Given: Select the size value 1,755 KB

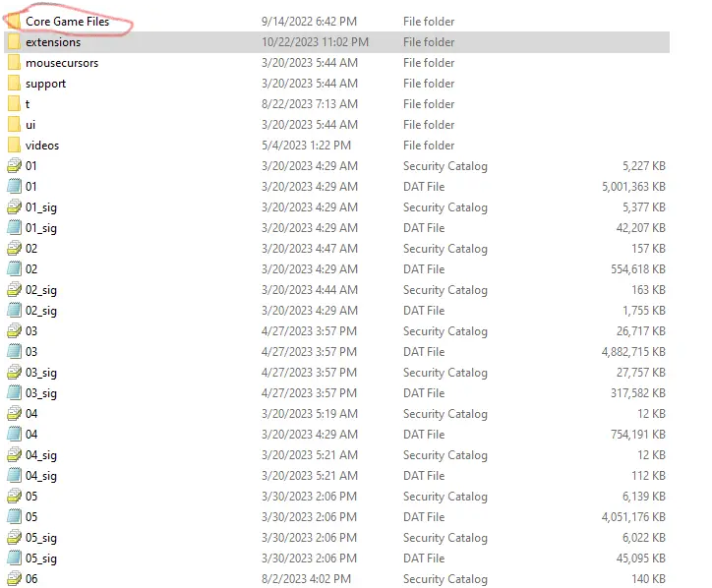Looking at the screenshot, I should [x=643, y=311].
